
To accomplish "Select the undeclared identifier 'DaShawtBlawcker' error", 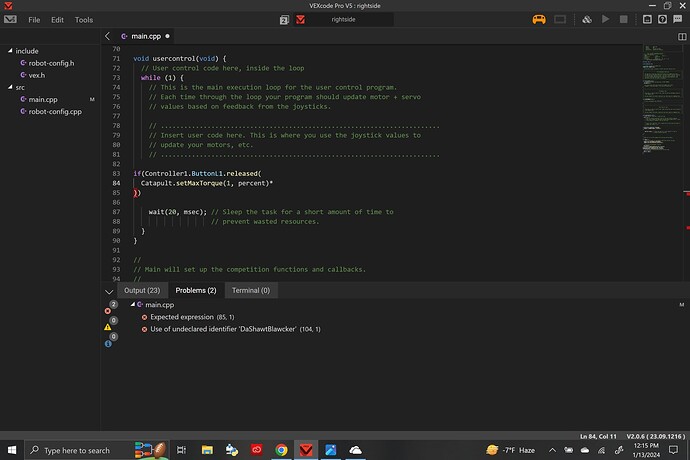I will (x=235, y=329).
